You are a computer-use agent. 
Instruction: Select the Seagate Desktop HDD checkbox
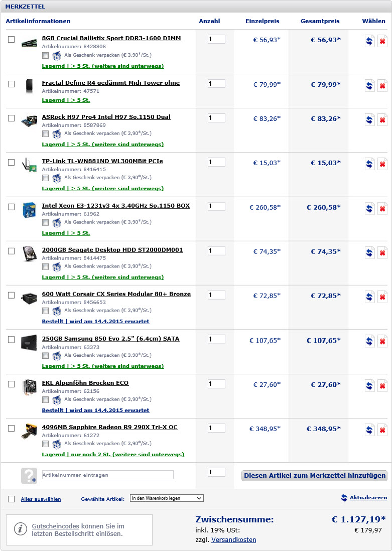[x=12, y=251]
